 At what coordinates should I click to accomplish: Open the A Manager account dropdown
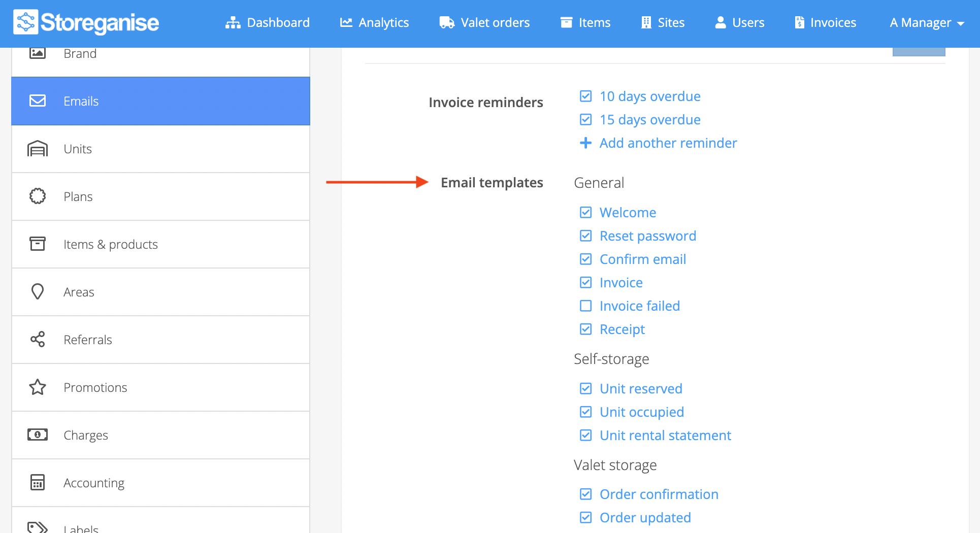927,23
